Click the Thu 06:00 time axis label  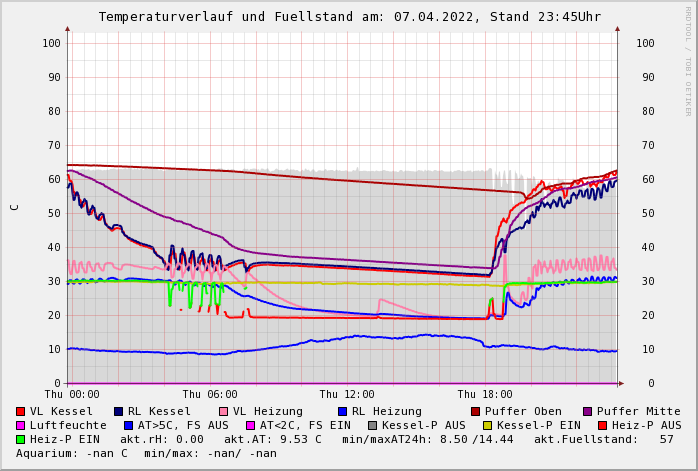pos(210,395)
